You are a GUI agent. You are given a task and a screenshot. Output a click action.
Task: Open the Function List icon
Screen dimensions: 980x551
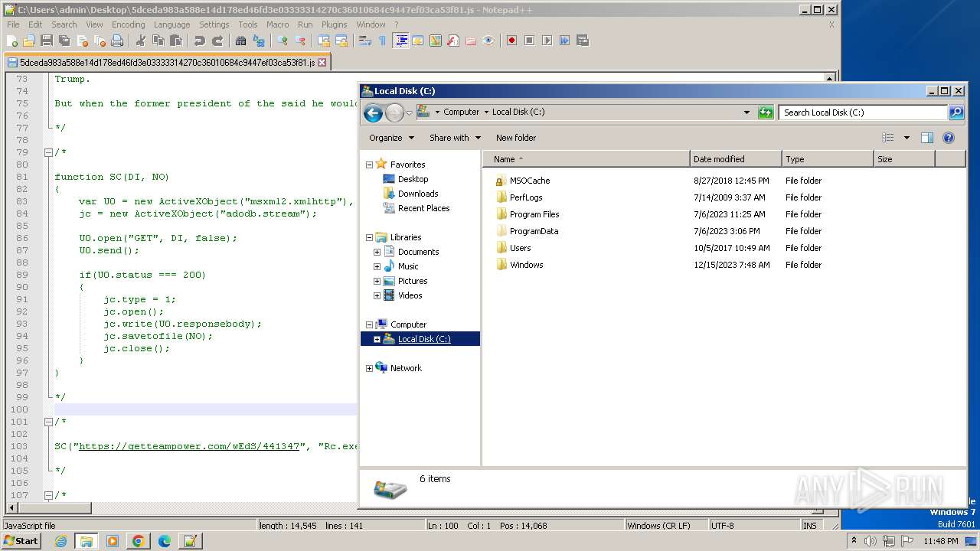click(452, 41)
